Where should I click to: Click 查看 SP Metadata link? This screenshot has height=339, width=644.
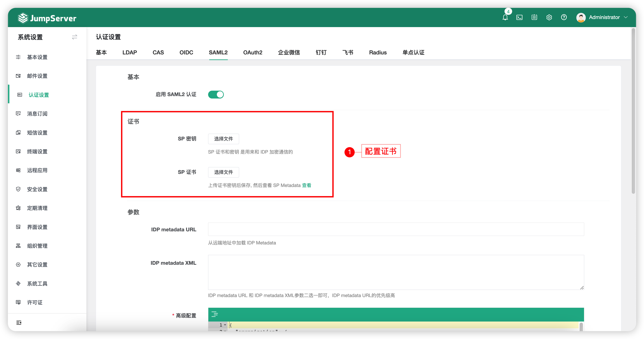click(x=307, y=185)
